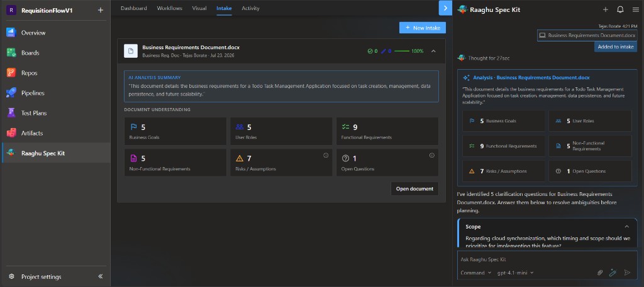Viewport: 644px width, 287px height.
Task: Click 'Thought for 27sec' text in chat
Action: 489,58
